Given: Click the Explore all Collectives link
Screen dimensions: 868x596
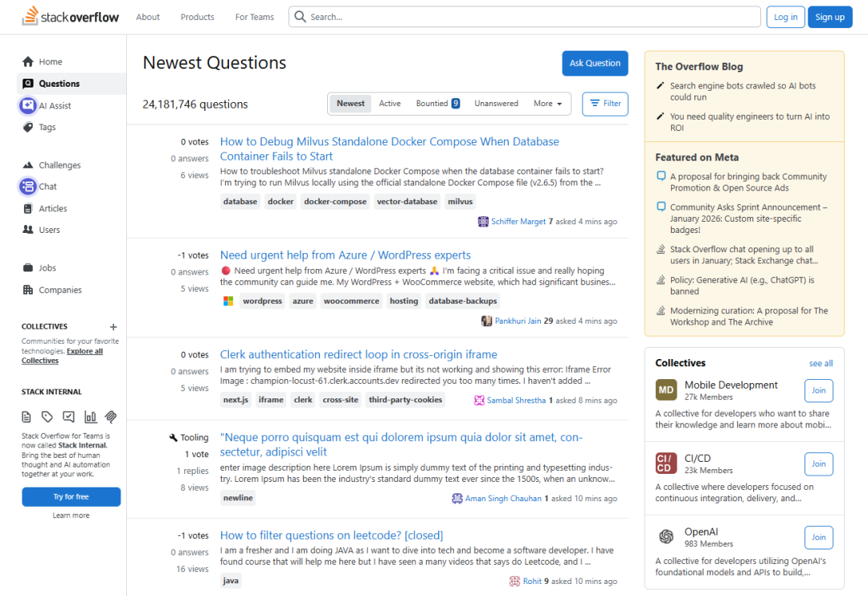Looking at the screenshot, I should pyautogui.click(x=62, y=356).
